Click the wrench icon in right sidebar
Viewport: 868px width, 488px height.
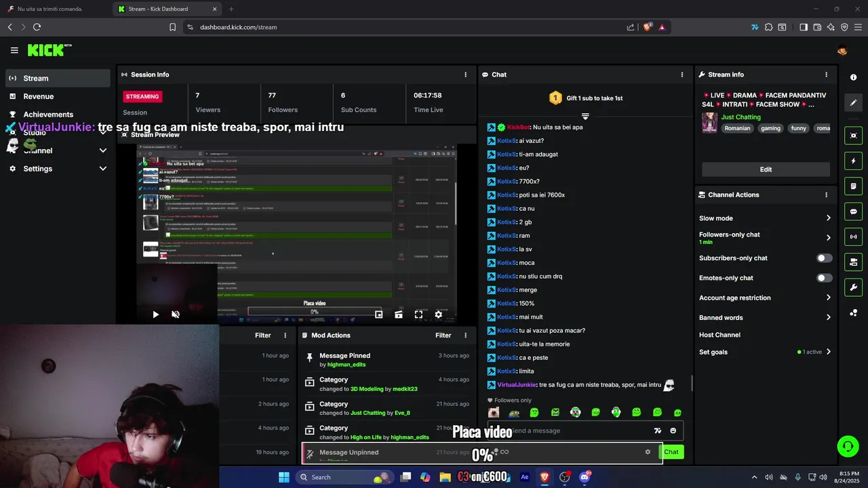pyautogui.click(x=853, y=287)
